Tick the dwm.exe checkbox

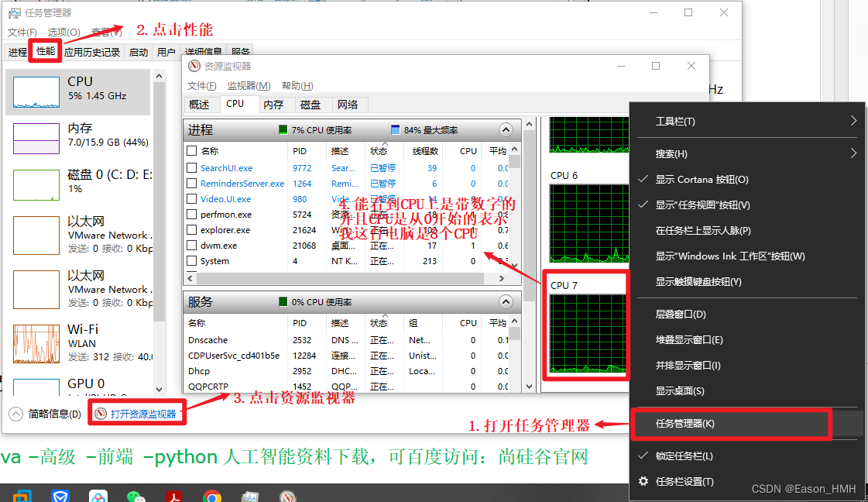point(191,246)
